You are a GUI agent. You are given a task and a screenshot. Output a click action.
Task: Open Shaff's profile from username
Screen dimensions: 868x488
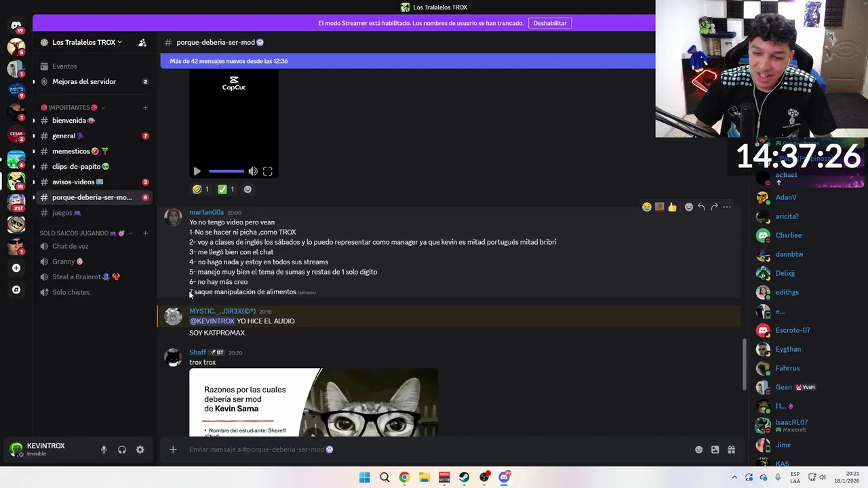coord(197,352)
